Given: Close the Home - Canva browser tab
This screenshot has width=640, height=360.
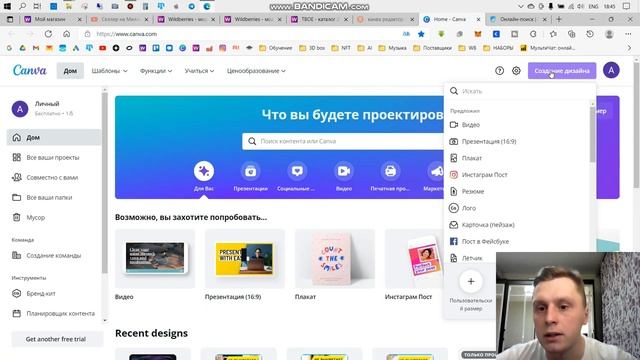Looking at the screenshot, I should coord(478,19).
